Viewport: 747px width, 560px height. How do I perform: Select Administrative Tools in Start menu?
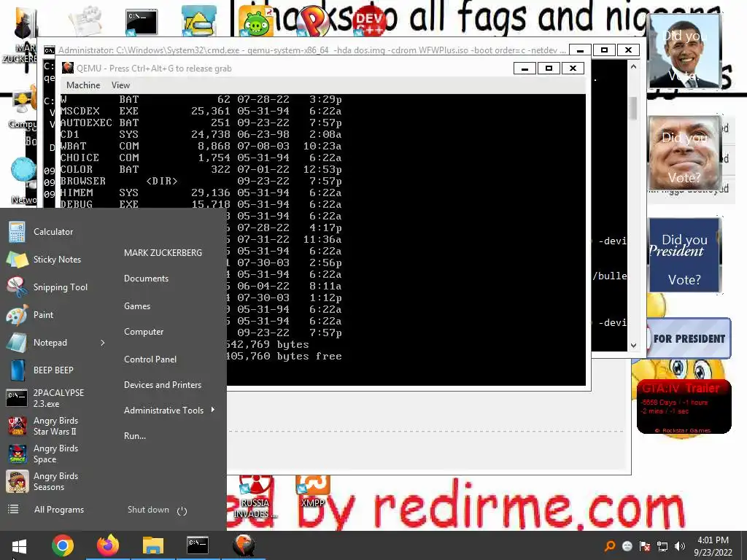[x=163, y=411]
